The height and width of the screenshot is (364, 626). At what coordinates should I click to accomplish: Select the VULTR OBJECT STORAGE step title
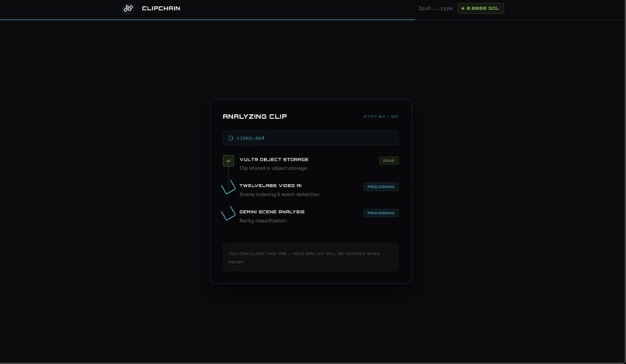(274, 160)
